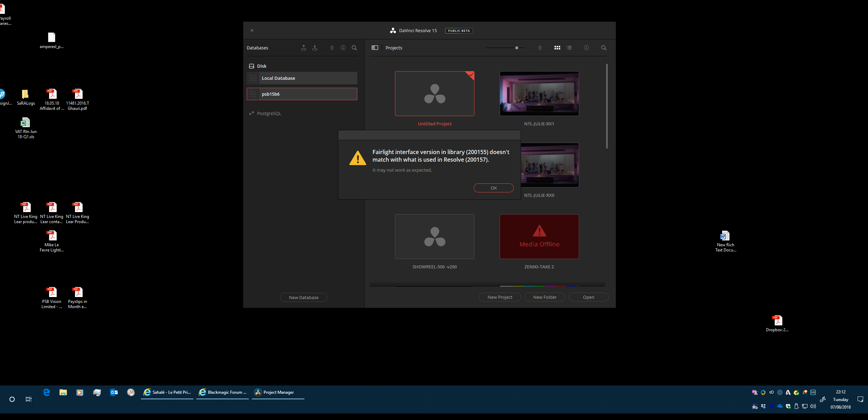Screen dimensions: 868x420
Task: Click the OneDrive cloud tray icon
Action: point(780,406)
